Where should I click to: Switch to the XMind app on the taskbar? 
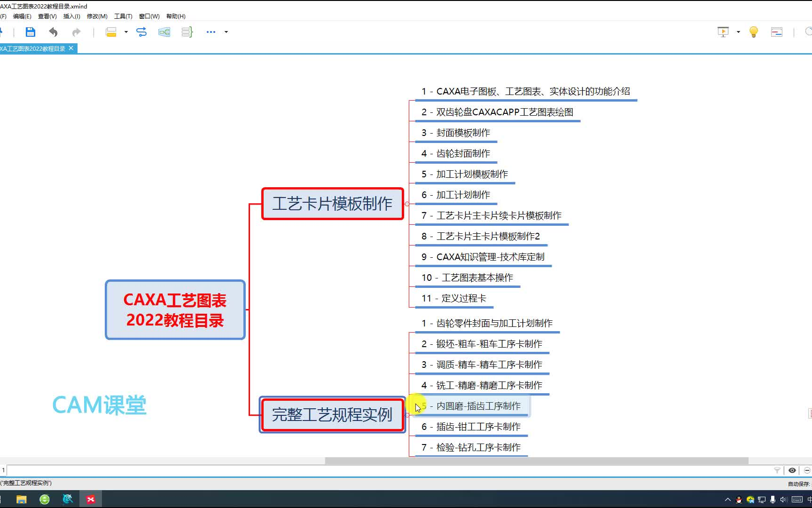[91, 500]
